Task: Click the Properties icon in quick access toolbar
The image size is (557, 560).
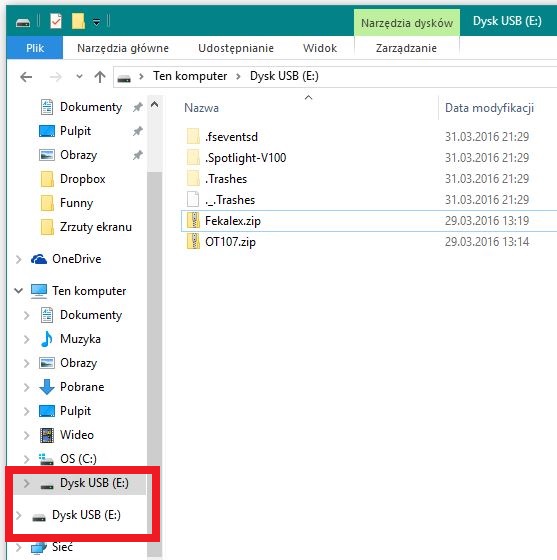Action: click(56, 21)
